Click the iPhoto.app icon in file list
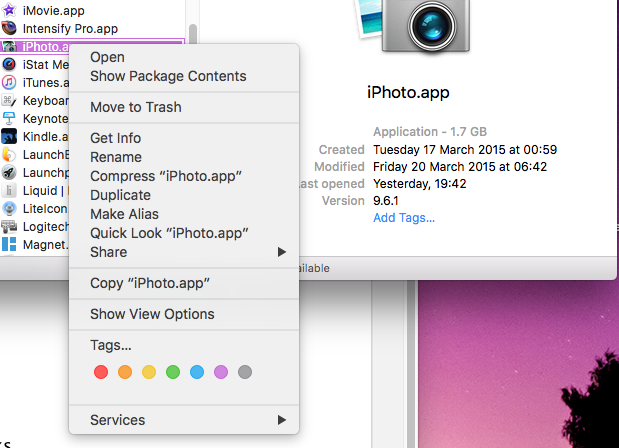Screen dimensions: 619x448 pos(9,47)
